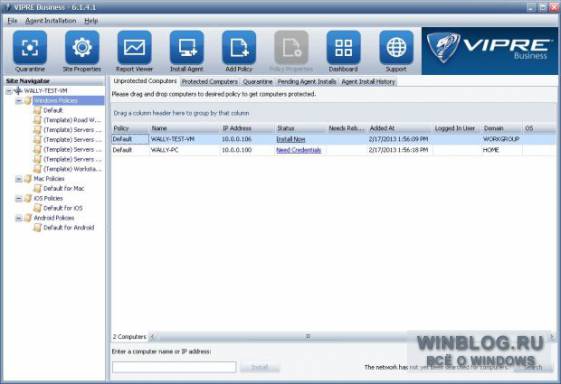
Task: Open the Agent Installation menu
Action: 50,21
